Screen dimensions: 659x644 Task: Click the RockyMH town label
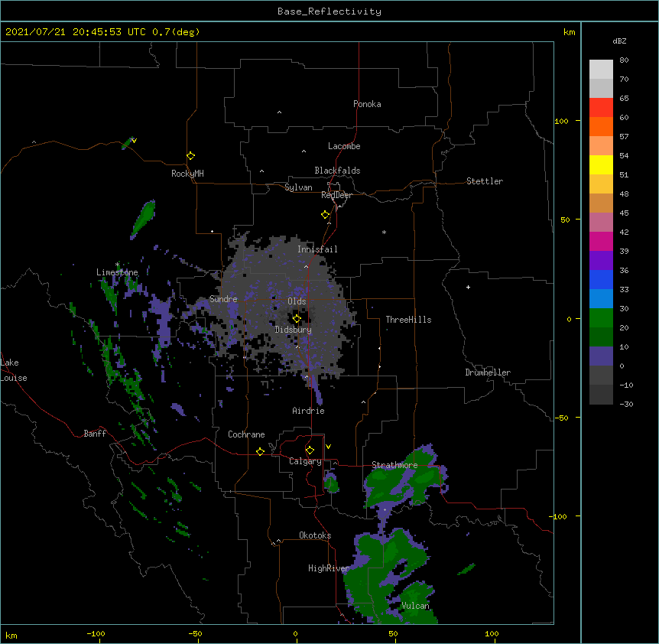187,174
